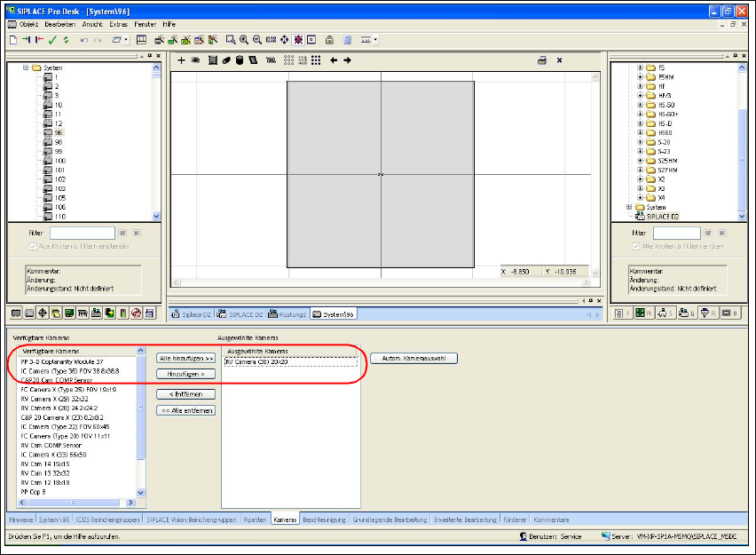Click vertical scrollbar thumb of right tree panel
This screenshot has width=756, height=555.
[x=742, y=159]
